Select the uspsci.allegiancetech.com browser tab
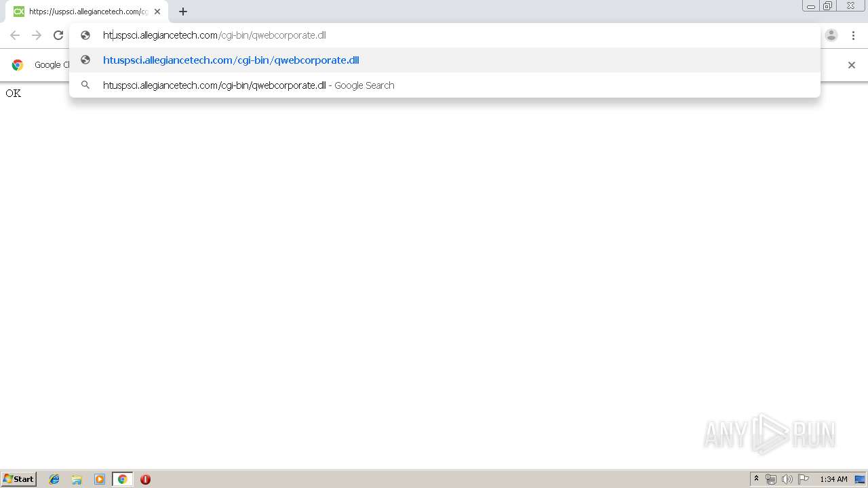868x488 pixels. [x=87, y=12]
